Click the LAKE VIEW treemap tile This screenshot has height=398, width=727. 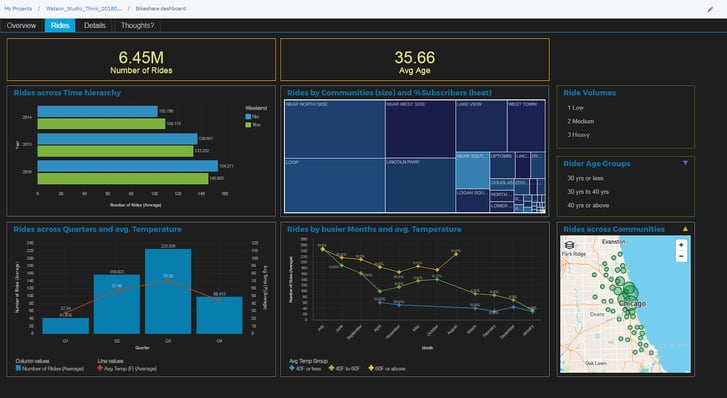tap(481, 126)
